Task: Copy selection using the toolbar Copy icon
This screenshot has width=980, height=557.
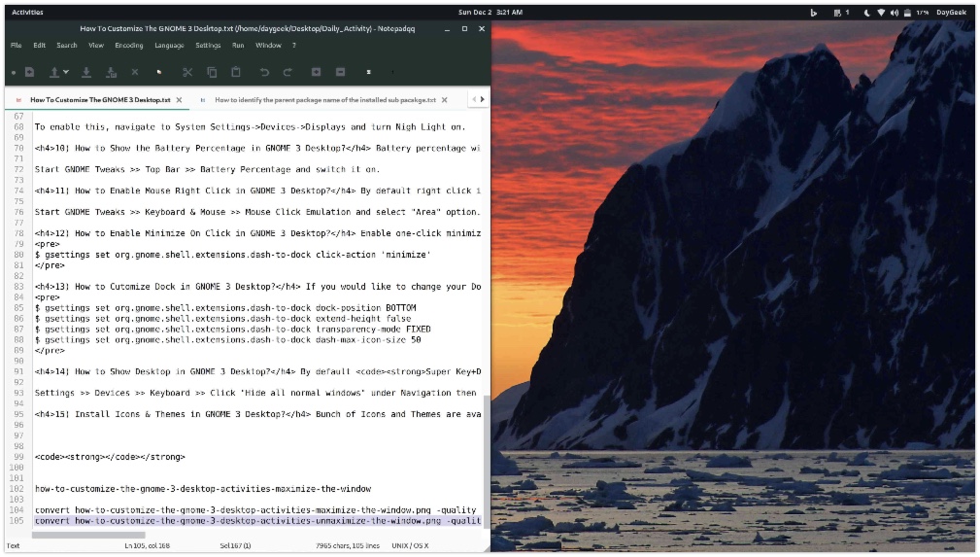Action: 212,72
